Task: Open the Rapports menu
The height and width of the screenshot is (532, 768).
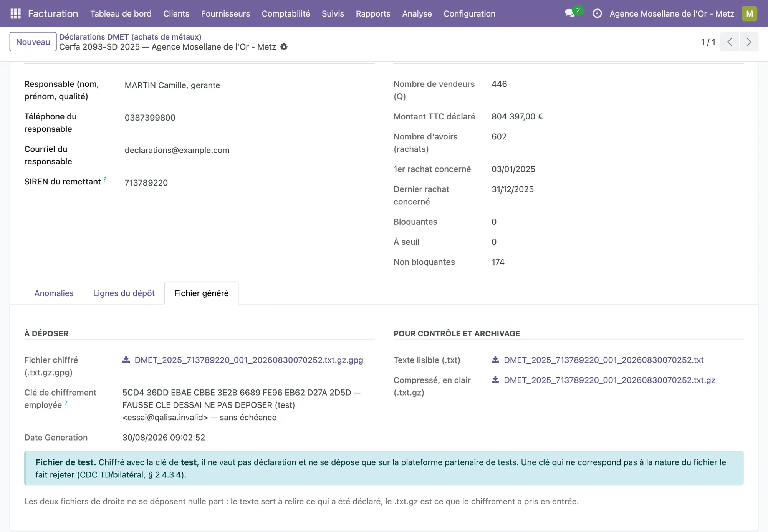Action: pos(373,13)
